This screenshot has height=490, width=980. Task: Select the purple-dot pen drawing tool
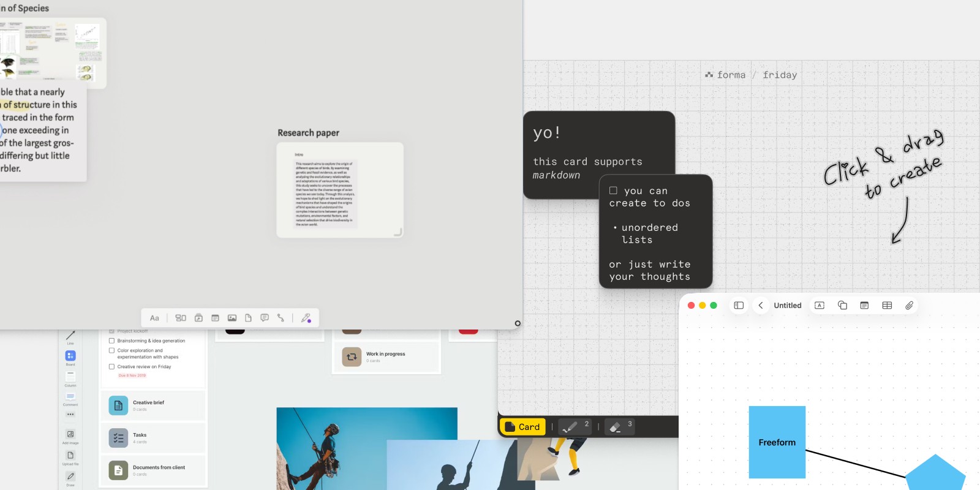(x=306, y=318)
